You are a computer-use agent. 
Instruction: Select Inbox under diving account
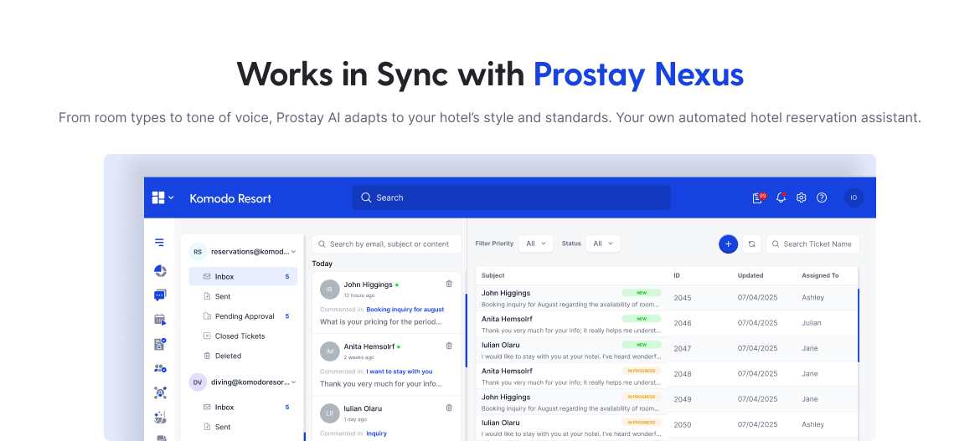click(243, 408)
